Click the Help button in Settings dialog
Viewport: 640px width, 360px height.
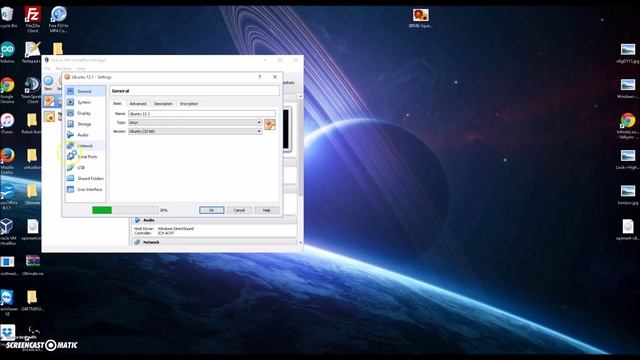pos(267,210)
